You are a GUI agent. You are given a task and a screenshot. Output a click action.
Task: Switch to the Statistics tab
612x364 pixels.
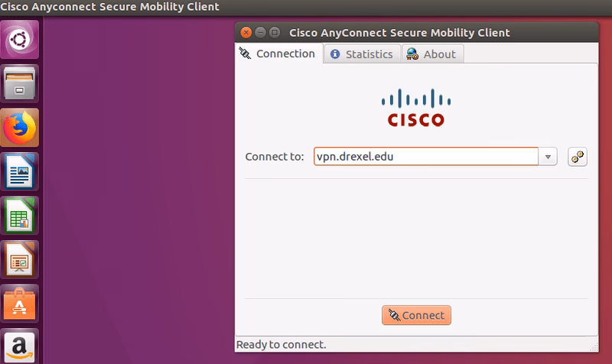point(361,54)
